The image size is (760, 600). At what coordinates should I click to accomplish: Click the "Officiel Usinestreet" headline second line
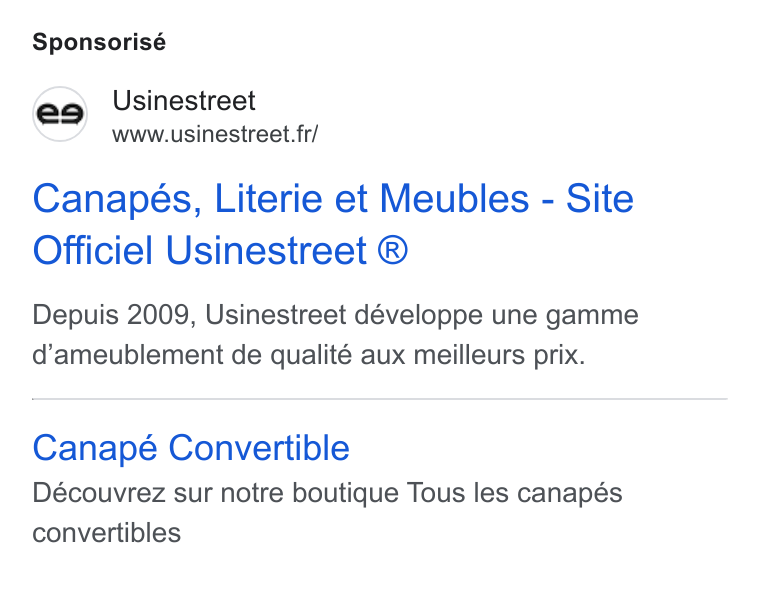tap(200, 251)
